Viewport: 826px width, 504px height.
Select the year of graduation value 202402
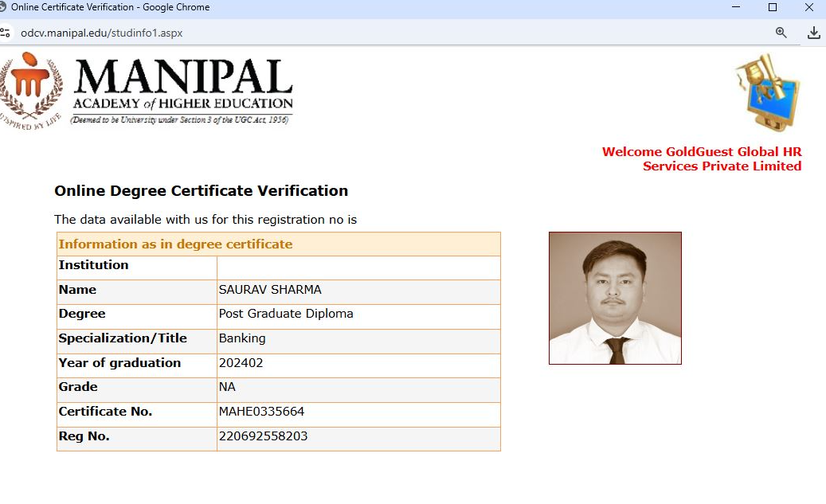(241, 363)
